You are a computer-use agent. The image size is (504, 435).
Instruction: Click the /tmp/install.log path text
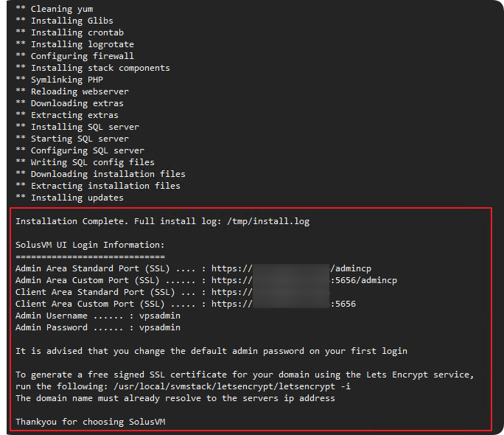pyautogui.click(x=268, y=221)
